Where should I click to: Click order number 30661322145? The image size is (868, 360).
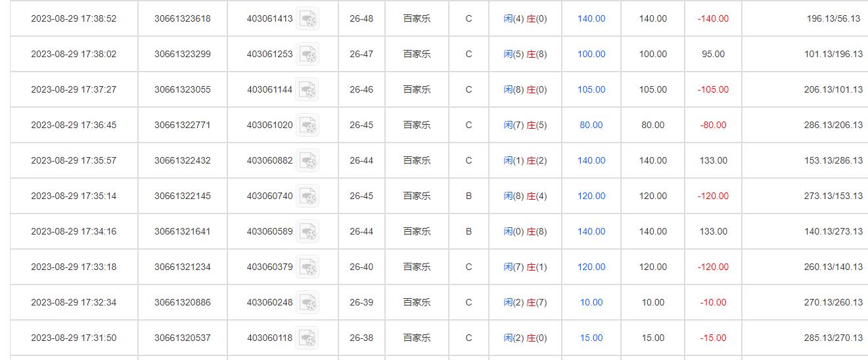[x=183, y=196]
